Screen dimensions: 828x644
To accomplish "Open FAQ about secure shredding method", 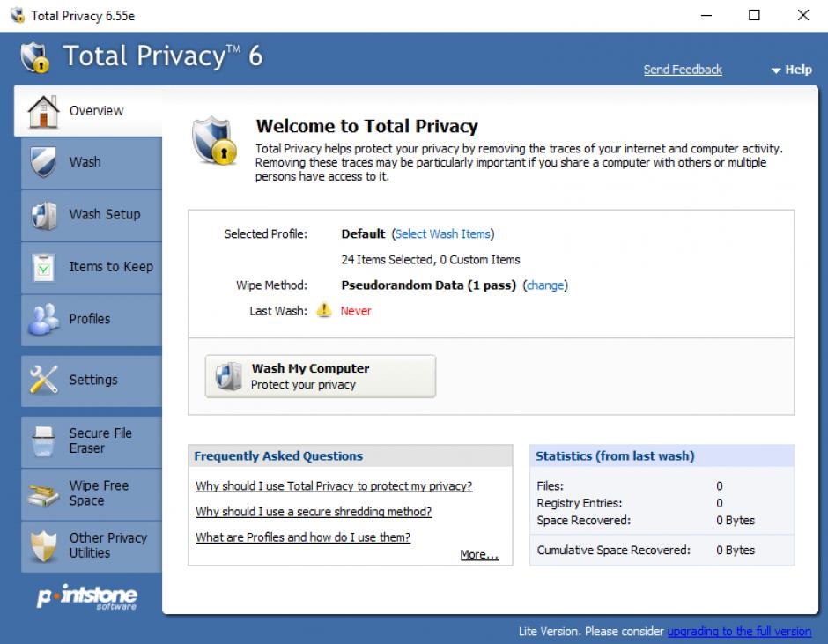I will 314,511.
